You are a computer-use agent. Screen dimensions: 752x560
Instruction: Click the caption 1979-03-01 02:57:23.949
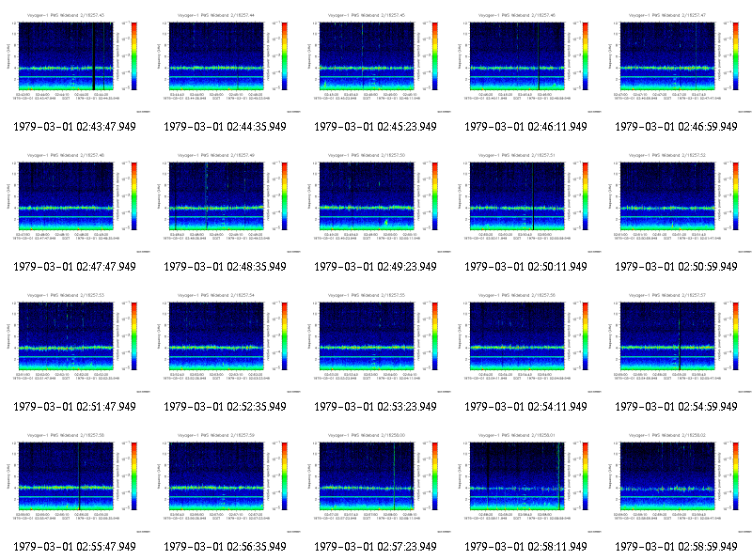(375, 547)
